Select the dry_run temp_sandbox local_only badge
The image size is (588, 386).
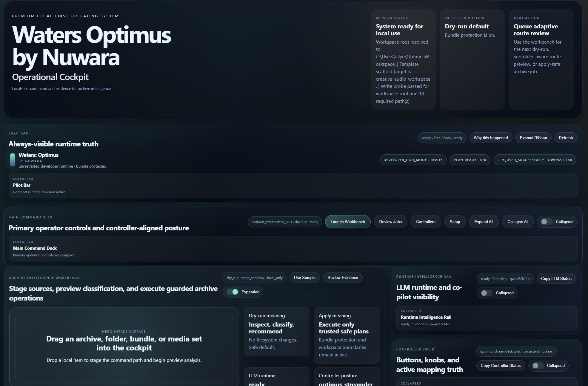(254, 278)
